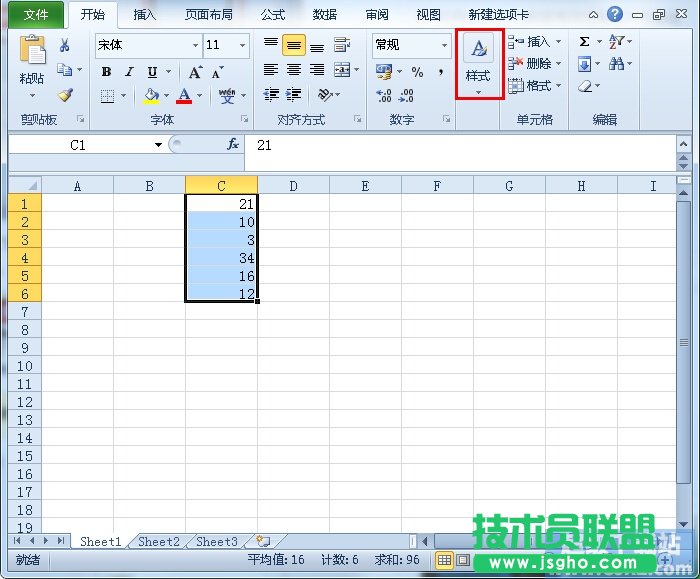The width and height of the screenshot is (700, 579).
Task: Open borders dropdown arrow
Action: pos(123,96)
